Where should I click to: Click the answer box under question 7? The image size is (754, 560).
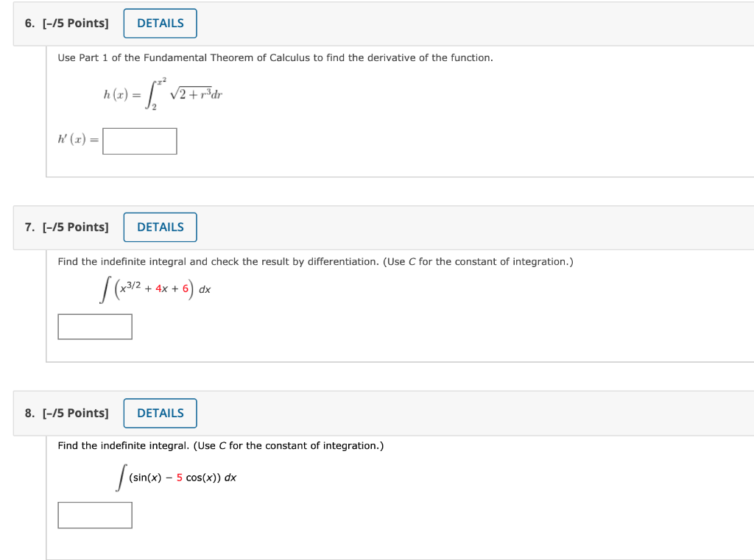point(94,326)
